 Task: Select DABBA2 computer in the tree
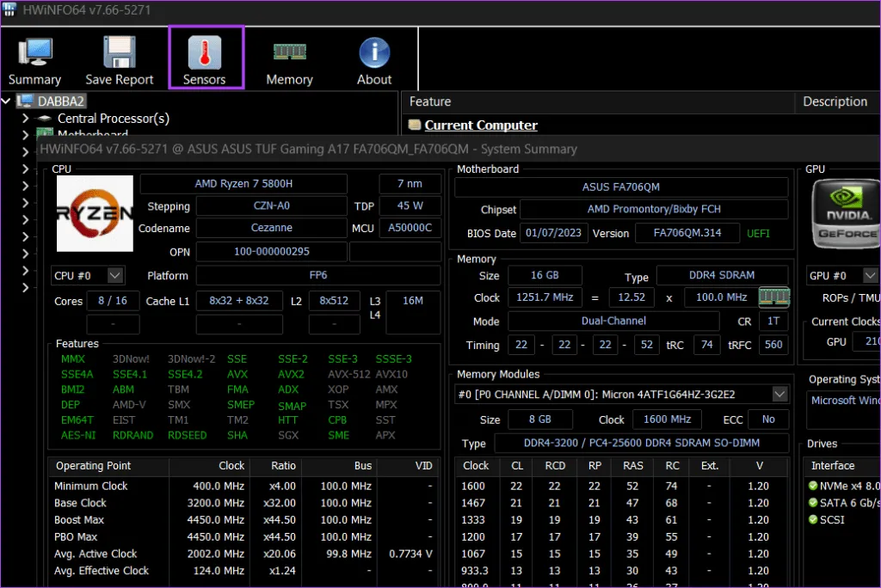pyautogui.click(x=60, y=101)
